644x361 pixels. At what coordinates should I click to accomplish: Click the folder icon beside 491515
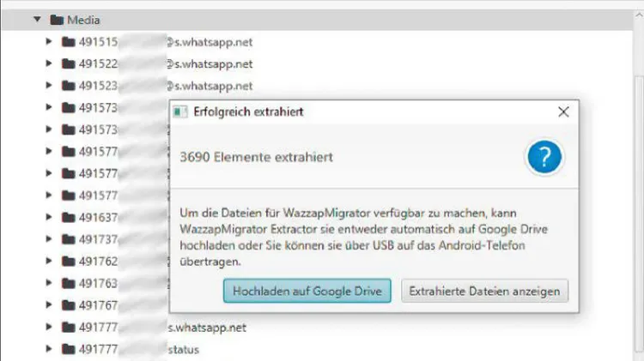(68, 42)
